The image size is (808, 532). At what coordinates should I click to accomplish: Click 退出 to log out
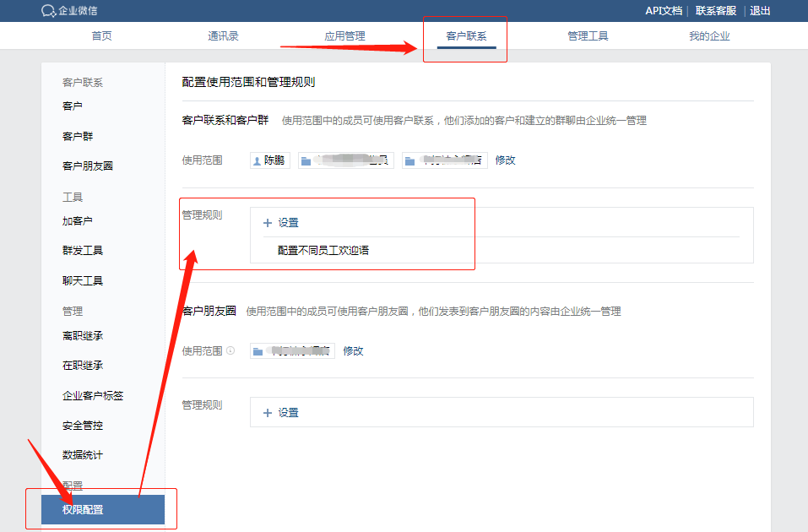tap(760, 11)
